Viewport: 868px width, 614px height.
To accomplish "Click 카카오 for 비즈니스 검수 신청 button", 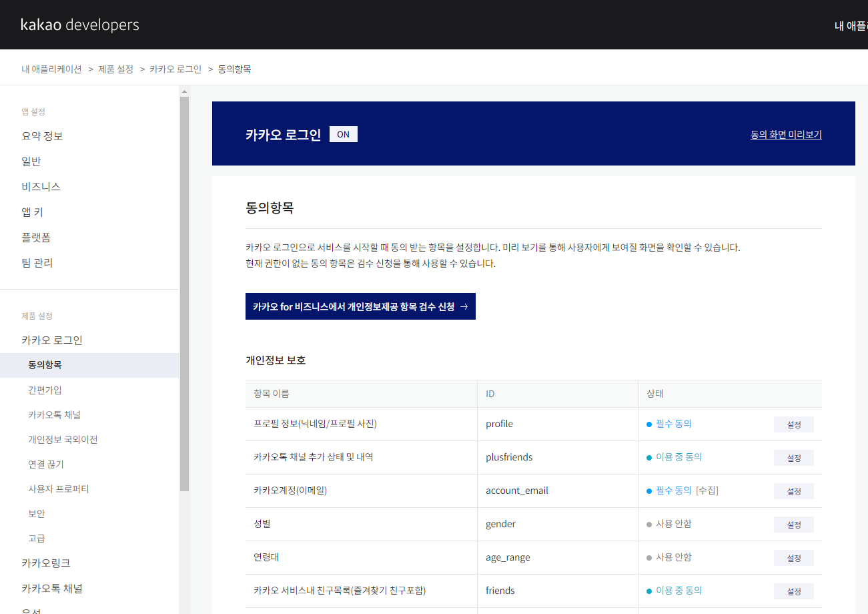I will 360,306.
